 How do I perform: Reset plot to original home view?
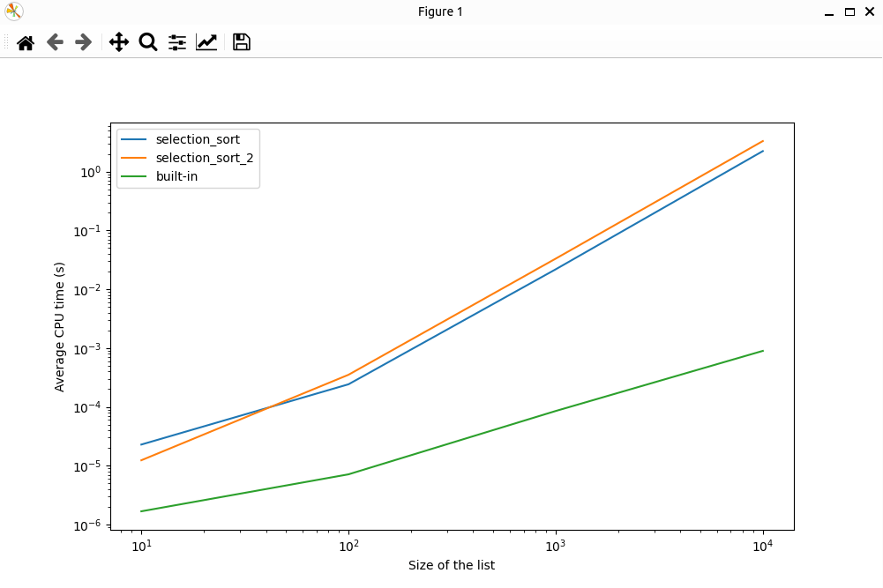pos(26,42)
